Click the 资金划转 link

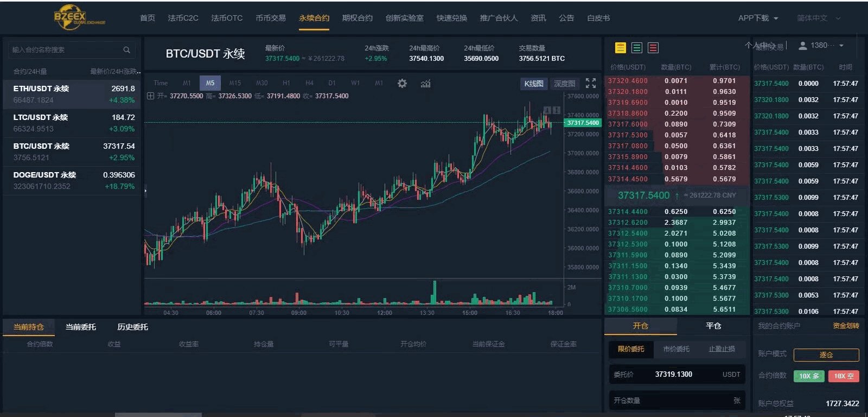coord(846,326)
